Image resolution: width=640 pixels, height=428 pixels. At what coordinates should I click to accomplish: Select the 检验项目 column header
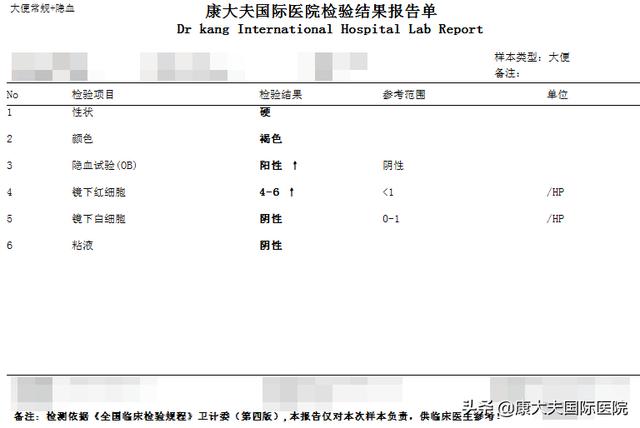click(93, 95)
